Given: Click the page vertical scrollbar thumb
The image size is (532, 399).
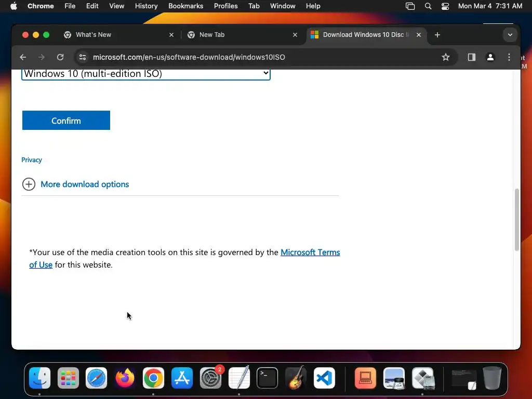Looking at the screenshot, I should (x=517, y=220).
